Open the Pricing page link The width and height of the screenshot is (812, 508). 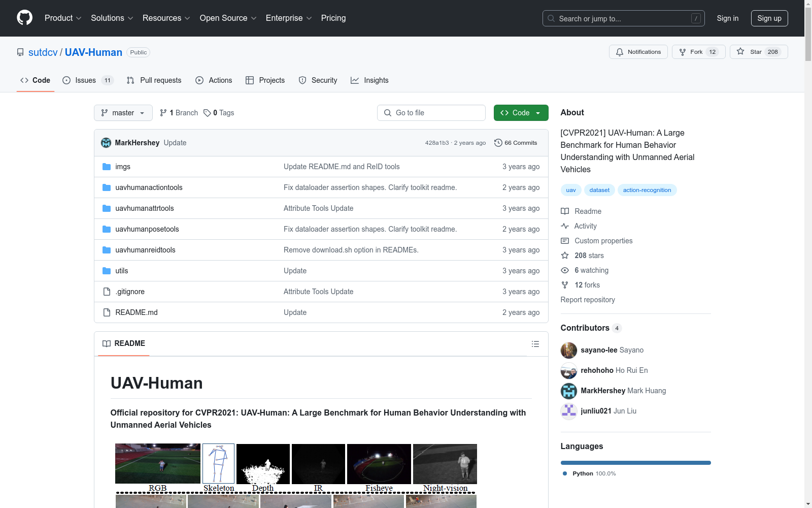pos(333,18)
